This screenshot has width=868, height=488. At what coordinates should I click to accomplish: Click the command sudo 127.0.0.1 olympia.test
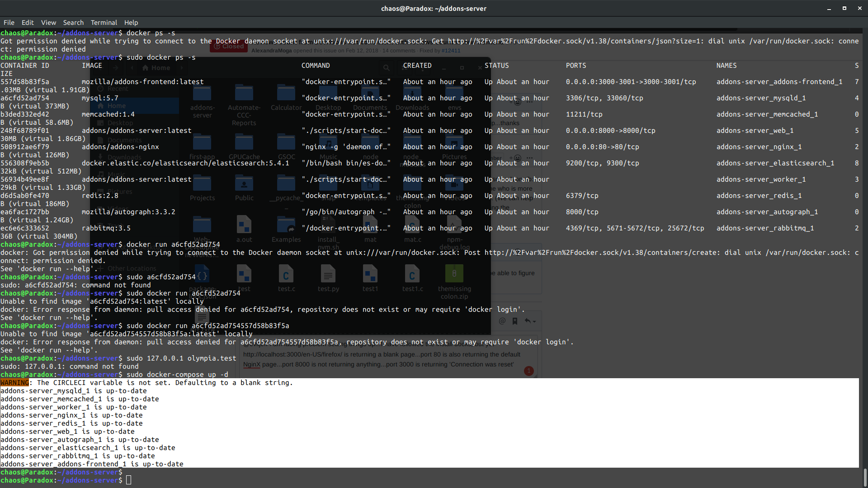point(181,358)
